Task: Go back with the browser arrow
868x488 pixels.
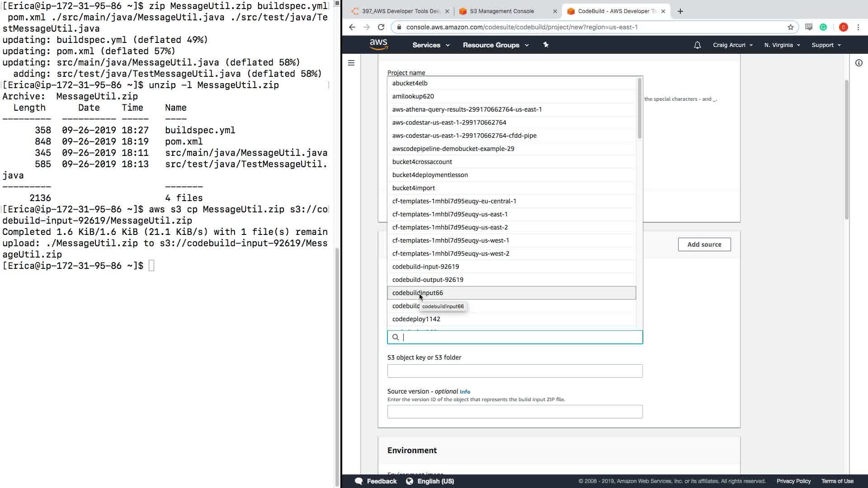Action: point(352,27)
